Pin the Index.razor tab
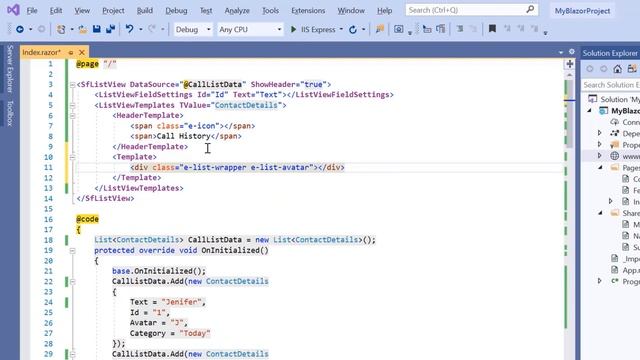This screenshot has width=640, height=360. tap(71, 53)
